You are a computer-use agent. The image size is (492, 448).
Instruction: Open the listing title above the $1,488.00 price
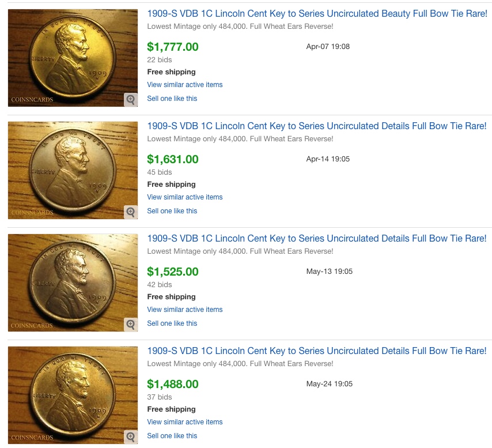(316, 351)
